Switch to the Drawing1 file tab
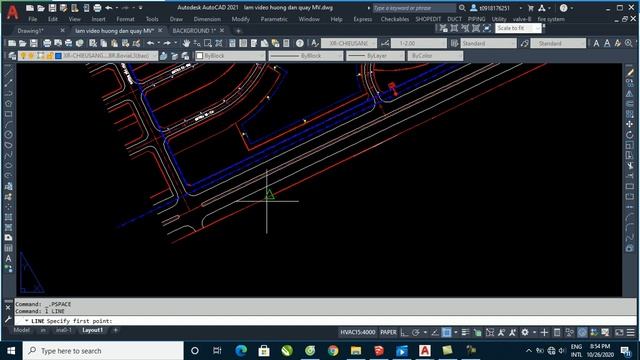Screen dimensions: 640x360 click(x=31, y=31)
